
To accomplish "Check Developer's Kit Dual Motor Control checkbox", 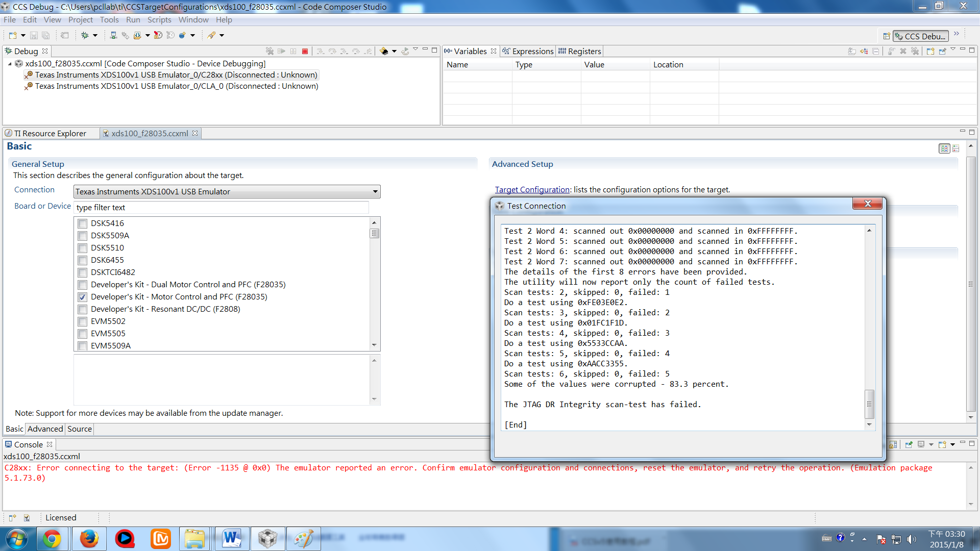I will pyautogui.click(x=82, y=285).
